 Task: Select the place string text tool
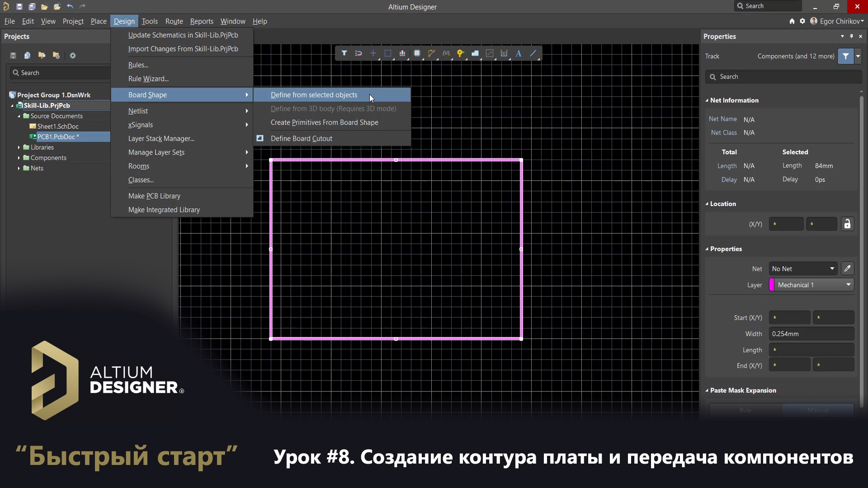click(518, 53)
